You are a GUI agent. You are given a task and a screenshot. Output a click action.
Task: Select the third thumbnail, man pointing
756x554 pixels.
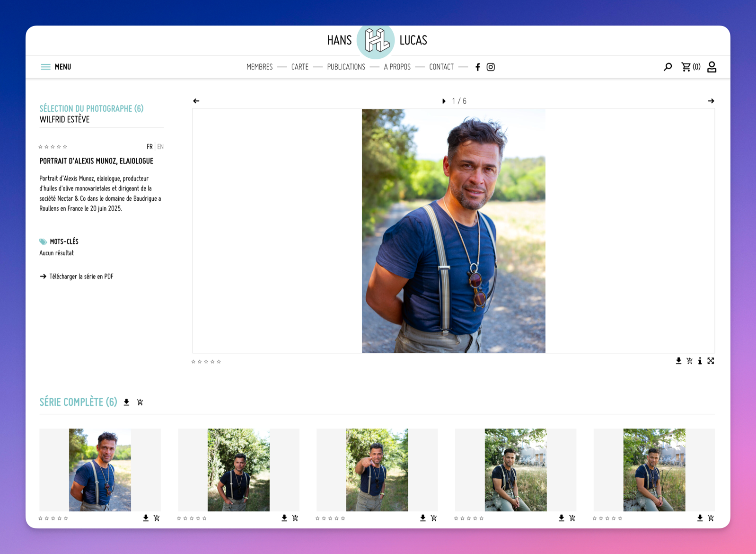click(377, 470)
